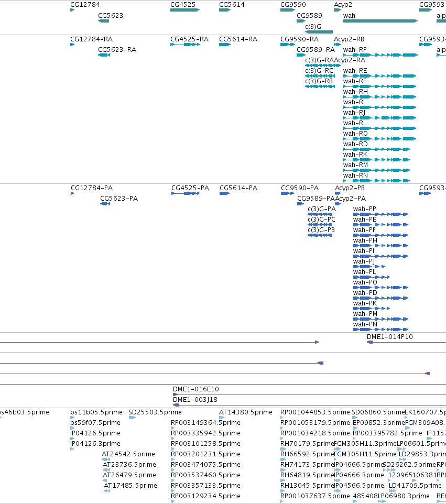
Task: Click the wah-RN transcript
Action: pos(376,181)
